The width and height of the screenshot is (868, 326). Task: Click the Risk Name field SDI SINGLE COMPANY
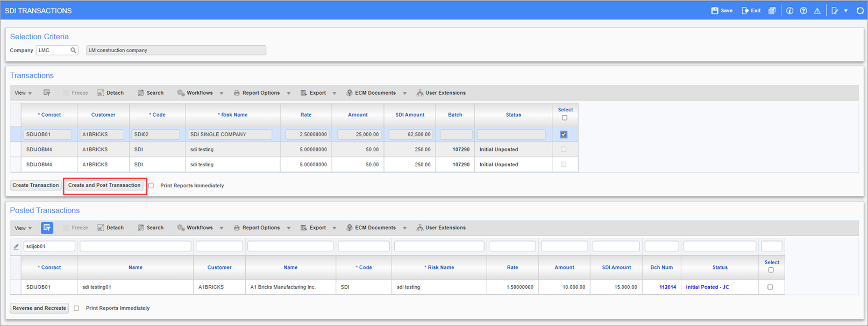(x=230, y=134)
